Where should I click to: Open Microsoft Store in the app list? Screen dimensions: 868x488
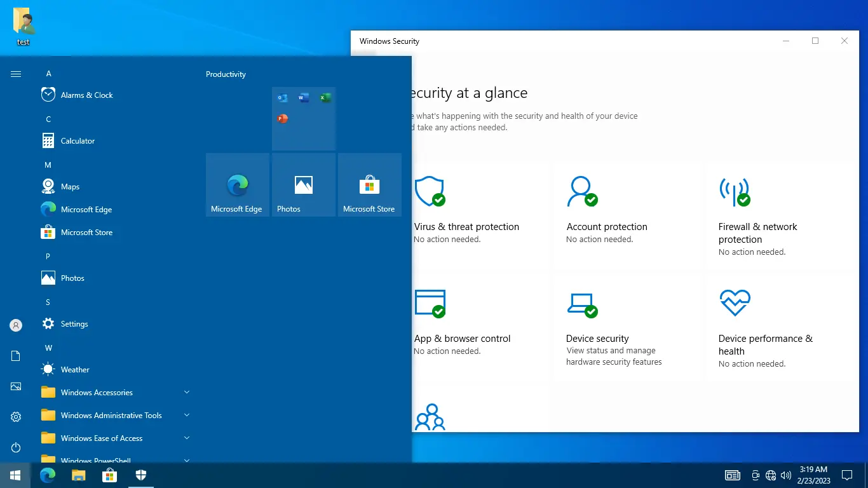[x=116, y=233]
